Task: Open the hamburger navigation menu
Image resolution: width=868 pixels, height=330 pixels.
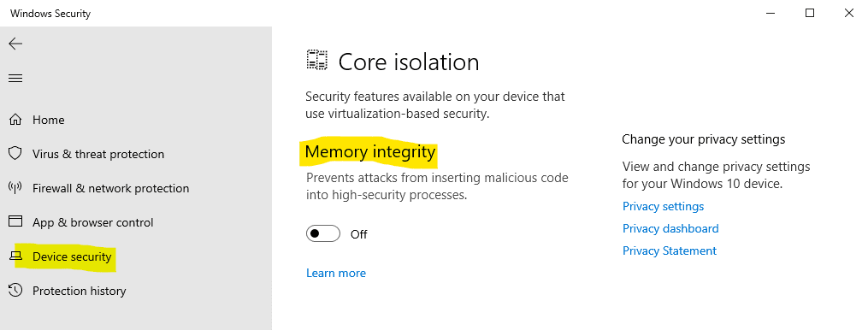Action: coord(15,79)
